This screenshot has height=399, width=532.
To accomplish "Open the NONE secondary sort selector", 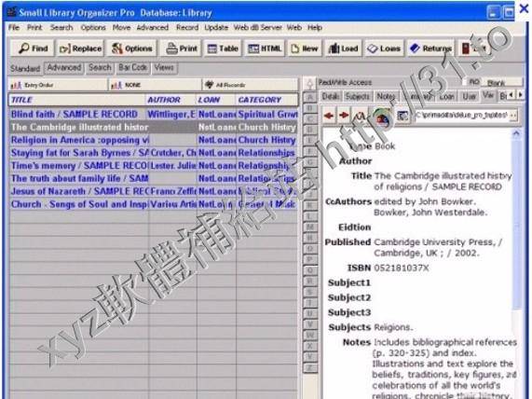I will (155, 85).
